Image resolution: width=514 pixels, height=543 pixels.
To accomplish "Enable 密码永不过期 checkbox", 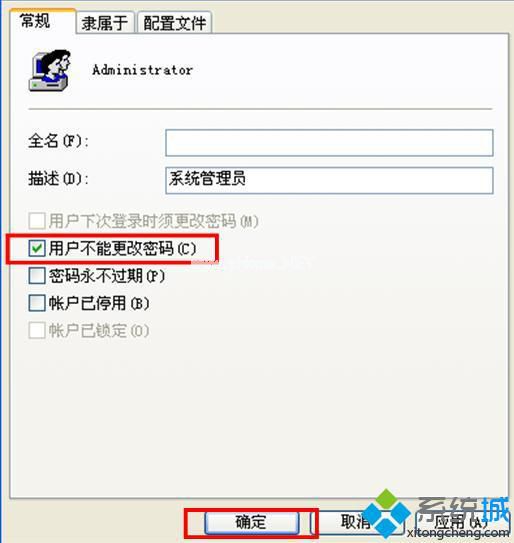I will [37, 276].
